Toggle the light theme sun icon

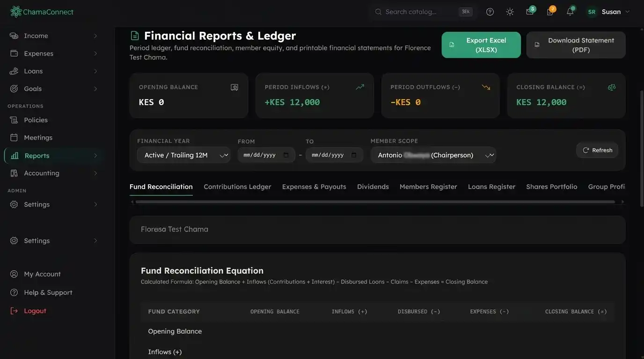[x=510, y=12]
